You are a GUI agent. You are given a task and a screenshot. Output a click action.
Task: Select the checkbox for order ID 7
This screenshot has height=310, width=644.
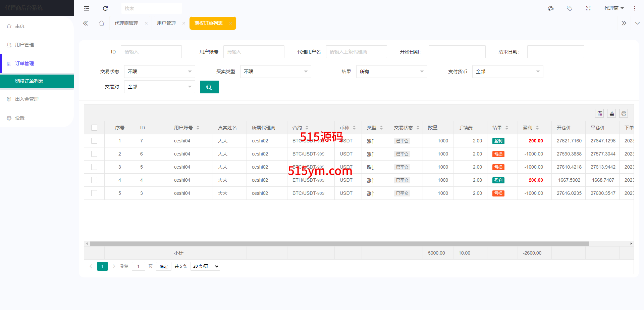pos(94,141)
